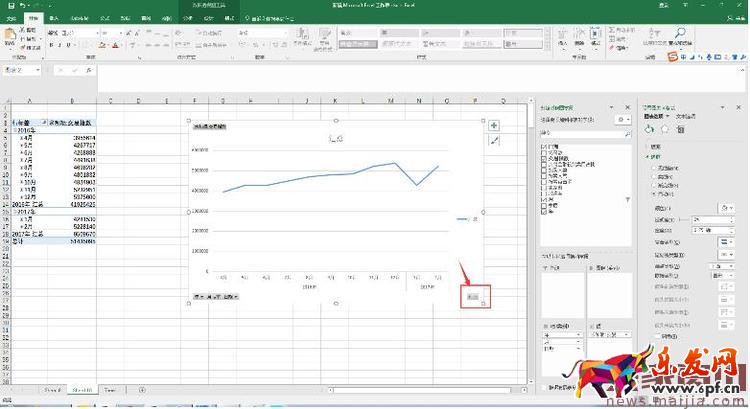The image size is (750, 409).
Task: Toggle the defer layout update checkbox
Action: click(542, 388)
